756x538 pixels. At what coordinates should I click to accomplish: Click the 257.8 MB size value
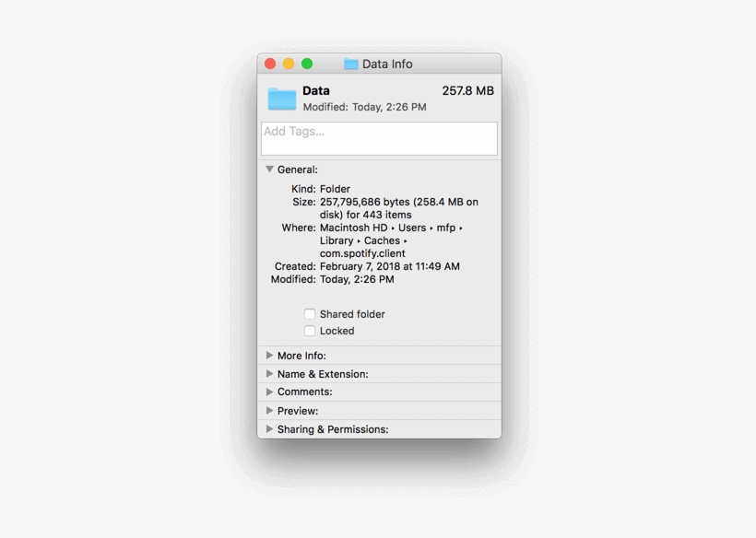[x=467, y=90]
